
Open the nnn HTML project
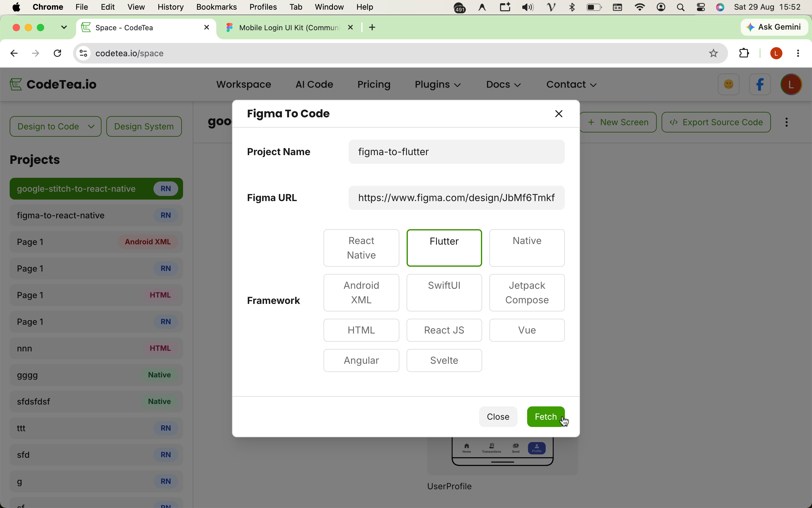(x=96, y=348)
